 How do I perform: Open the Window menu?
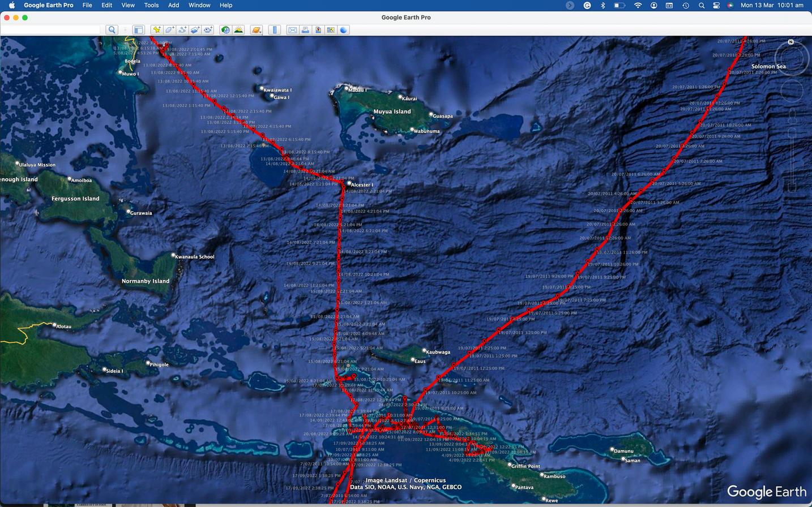[199, 5]
